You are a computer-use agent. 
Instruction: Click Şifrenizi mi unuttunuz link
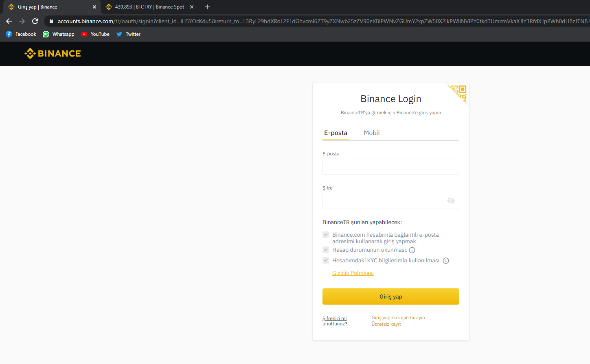(335, 321)
